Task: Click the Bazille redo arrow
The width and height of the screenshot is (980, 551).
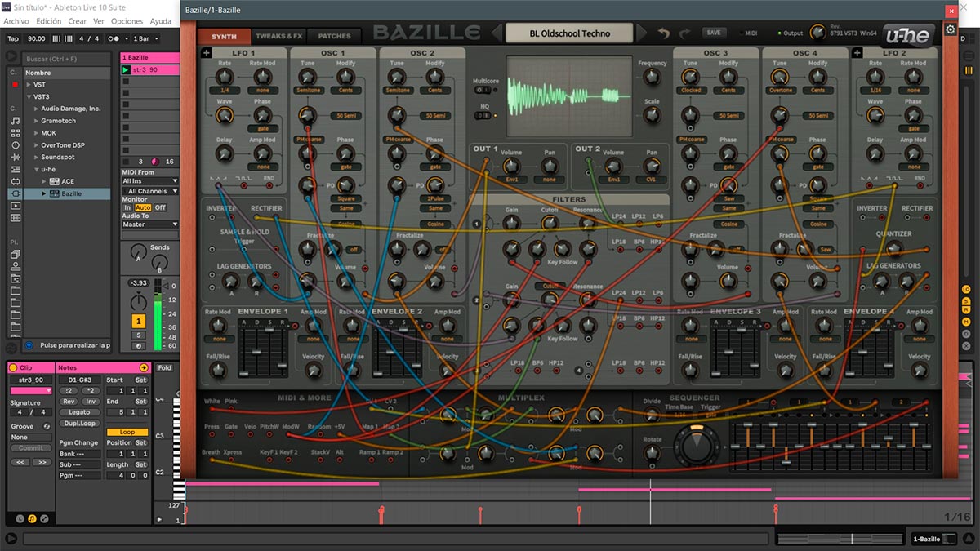Action: 684,33
